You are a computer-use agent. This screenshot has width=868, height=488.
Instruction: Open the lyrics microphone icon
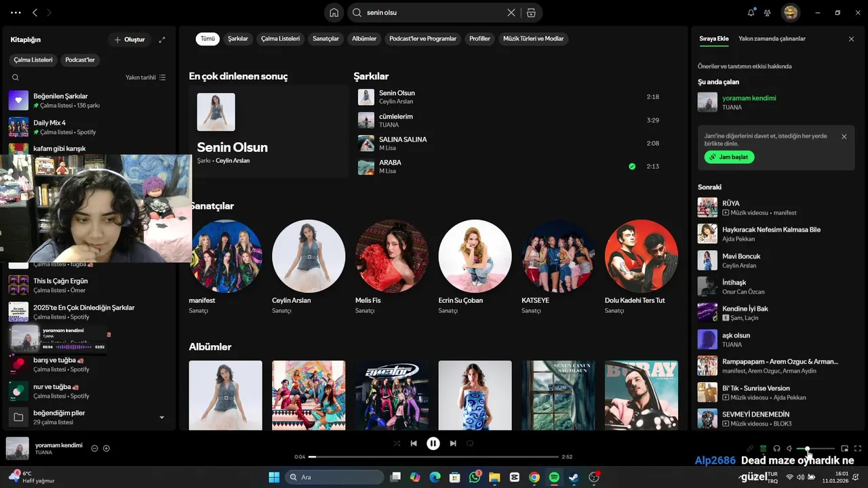click(x=750, y=448)
